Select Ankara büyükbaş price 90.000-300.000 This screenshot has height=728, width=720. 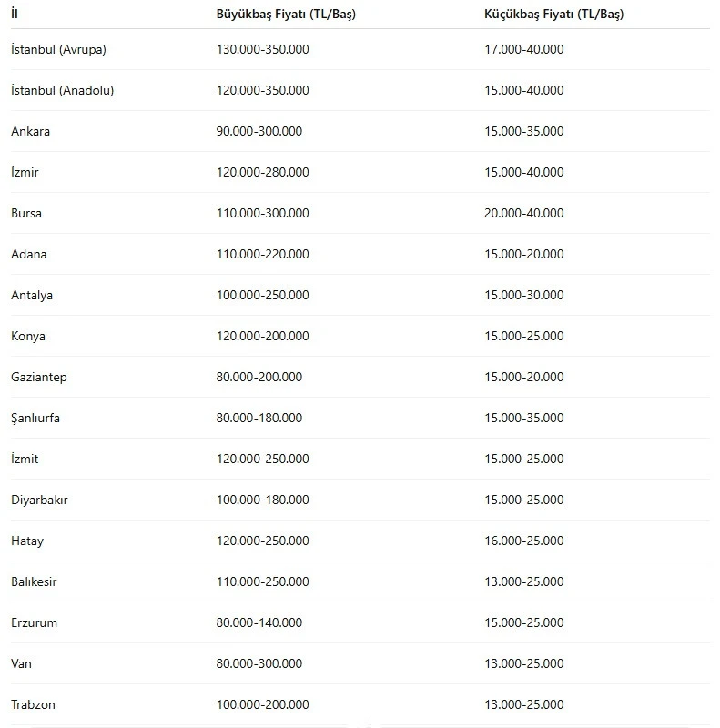coord(259,131)
